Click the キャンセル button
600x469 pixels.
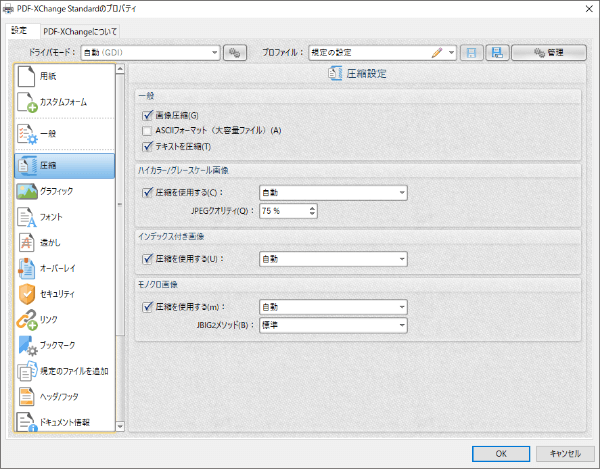(x=565, y=454)
